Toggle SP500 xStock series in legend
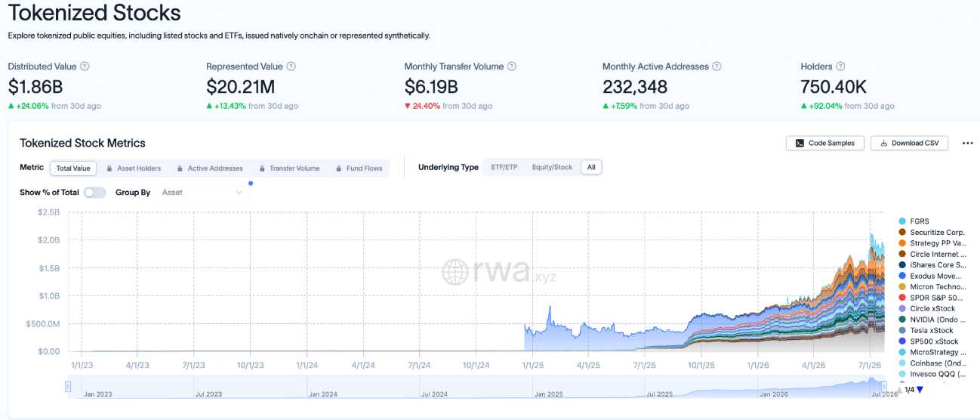This screenshot has height=420, width=980. point(928,341)
